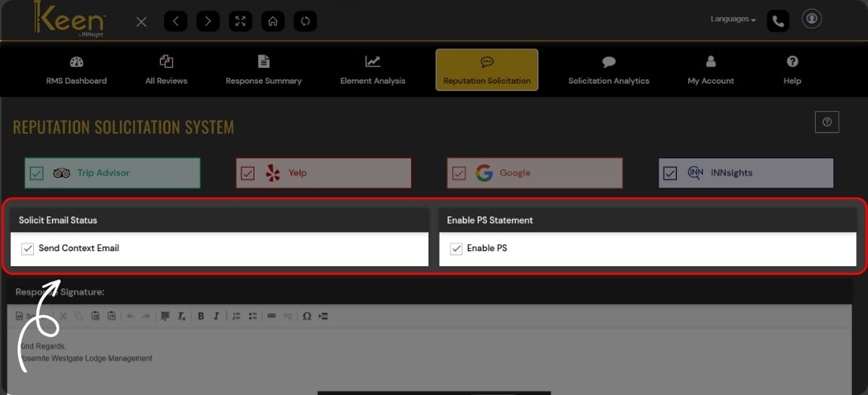
Task: Open the home icon button
Action: click(273, 21)
